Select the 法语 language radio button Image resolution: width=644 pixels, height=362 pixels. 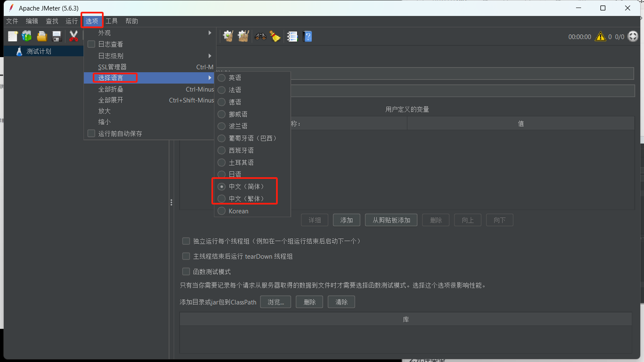(222, 90)
